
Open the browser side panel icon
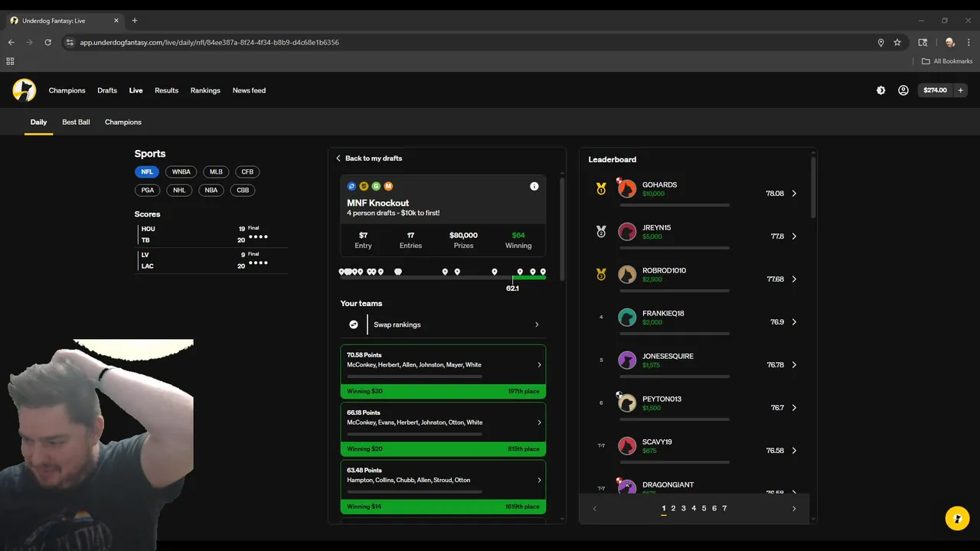point(923,42)
